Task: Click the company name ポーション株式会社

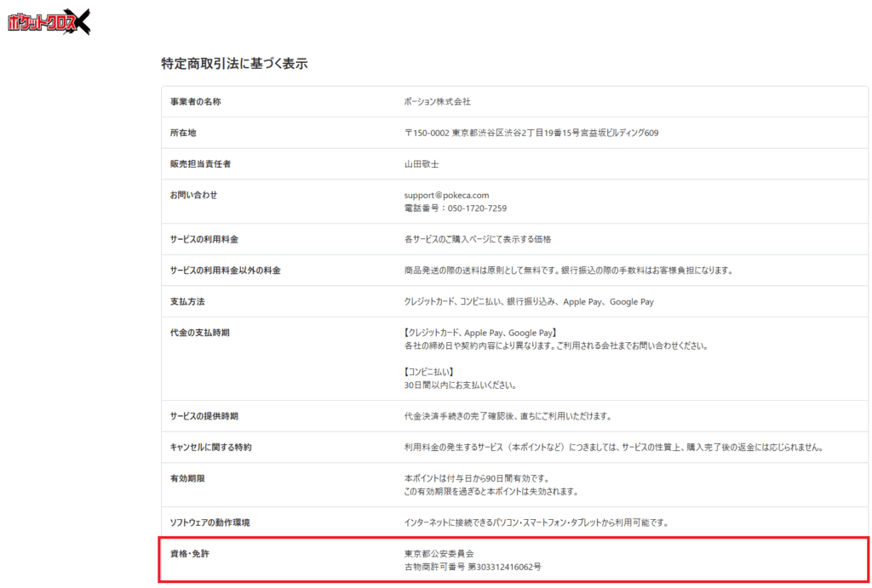Action: tap(437, 101)
